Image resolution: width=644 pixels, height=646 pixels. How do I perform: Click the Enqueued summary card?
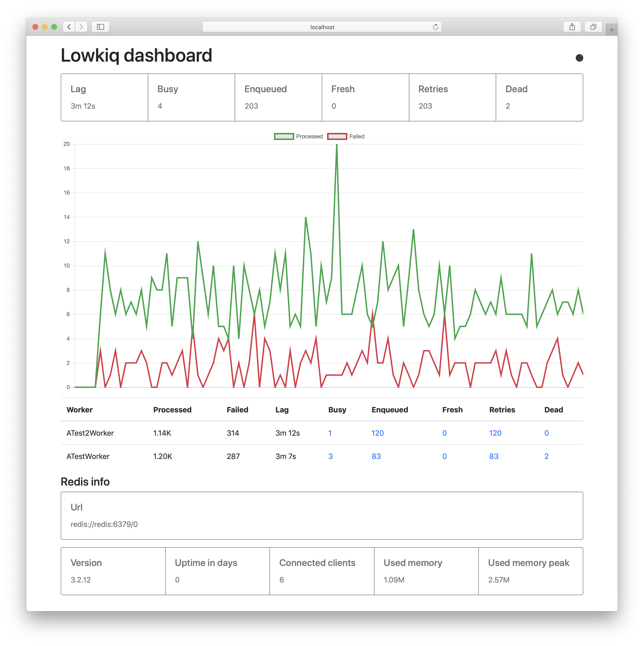click(x=278, y=97)
